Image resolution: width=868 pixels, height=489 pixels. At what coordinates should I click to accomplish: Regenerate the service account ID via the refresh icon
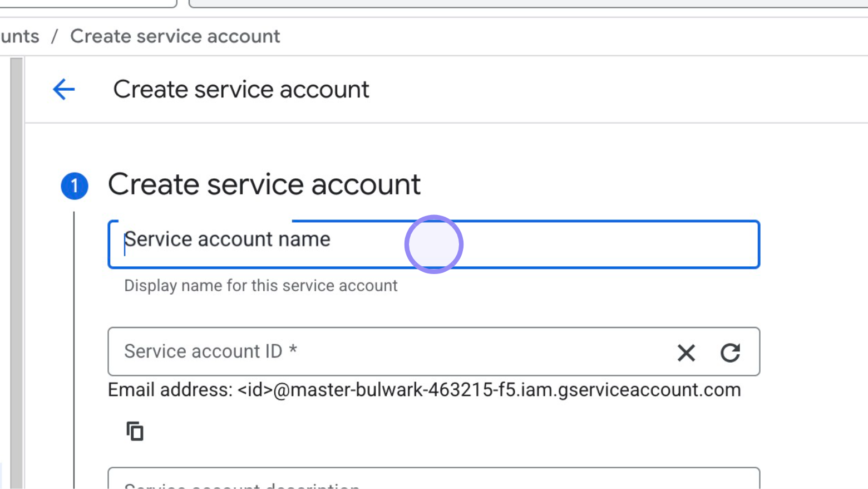click(731, 353)
